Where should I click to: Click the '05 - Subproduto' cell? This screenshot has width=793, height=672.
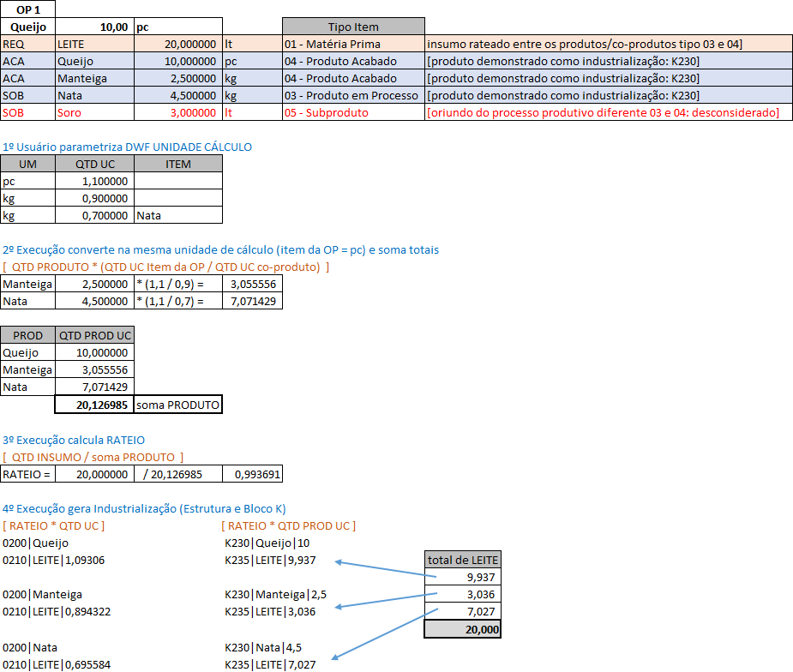[x=353, y=112]
